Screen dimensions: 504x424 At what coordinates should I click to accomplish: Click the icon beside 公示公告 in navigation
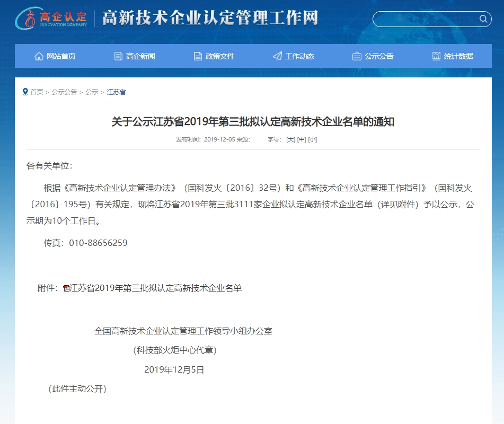pyautogui.click(x=357, y=56)
